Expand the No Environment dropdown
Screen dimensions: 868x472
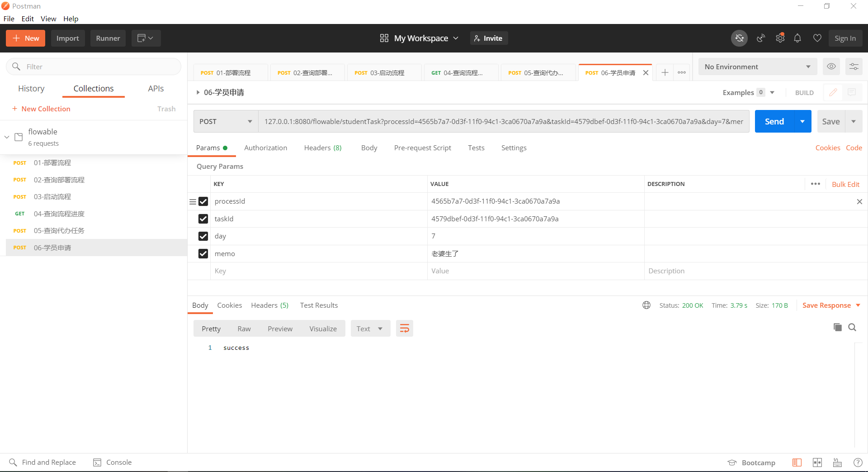point(757,67)
